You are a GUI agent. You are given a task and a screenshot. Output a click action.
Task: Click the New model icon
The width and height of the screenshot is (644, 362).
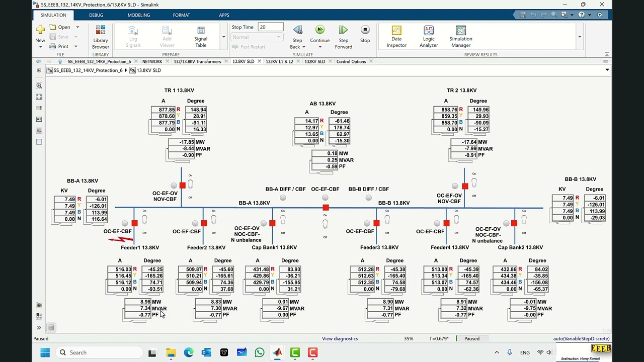40,30
